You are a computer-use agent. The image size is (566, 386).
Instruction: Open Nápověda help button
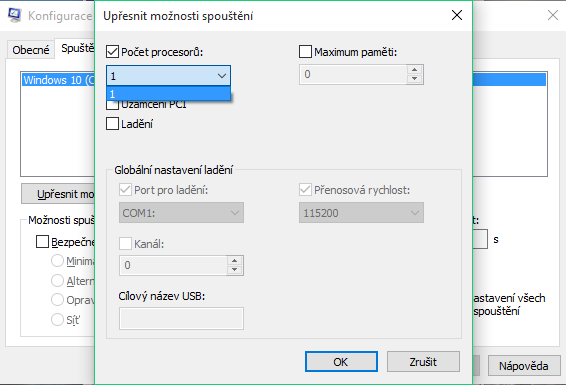coord(523,366)
